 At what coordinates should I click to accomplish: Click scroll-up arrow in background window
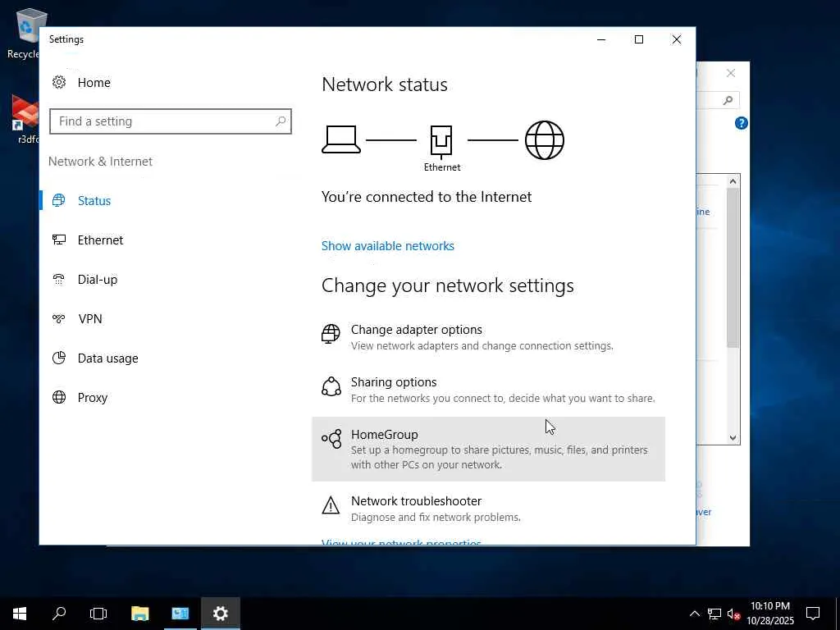click(733, 181)
